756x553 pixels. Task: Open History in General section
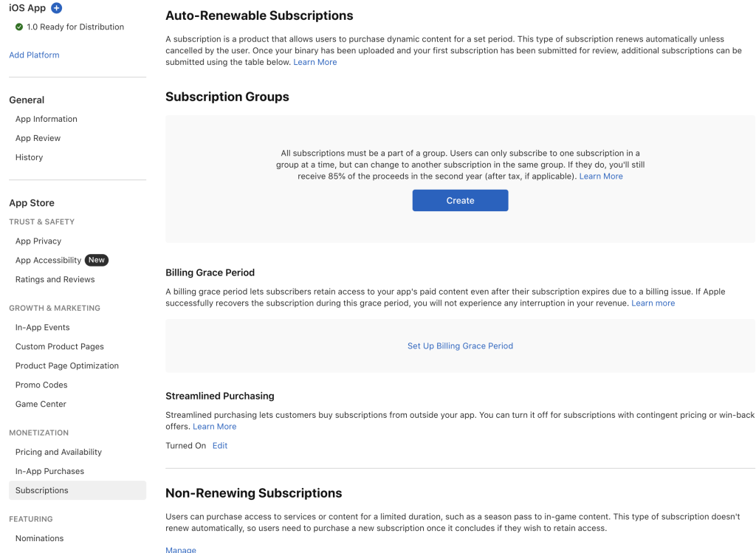[29, 158]
